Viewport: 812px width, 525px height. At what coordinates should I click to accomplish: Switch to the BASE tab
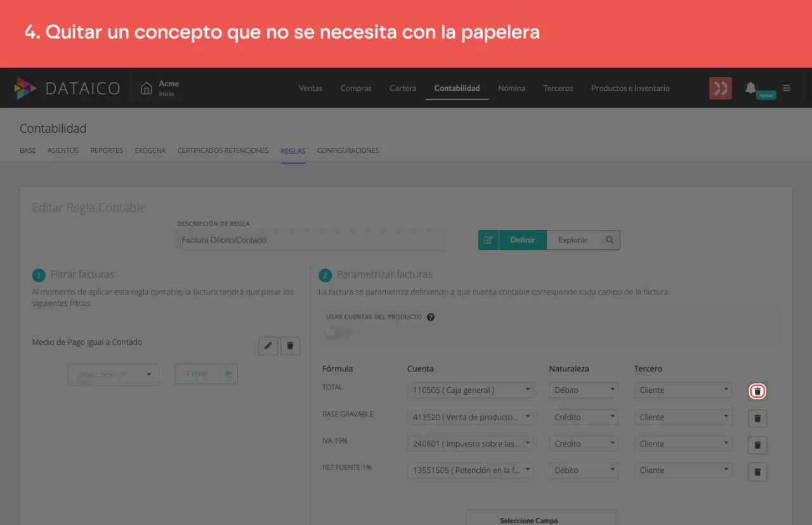tap(28, 151)
